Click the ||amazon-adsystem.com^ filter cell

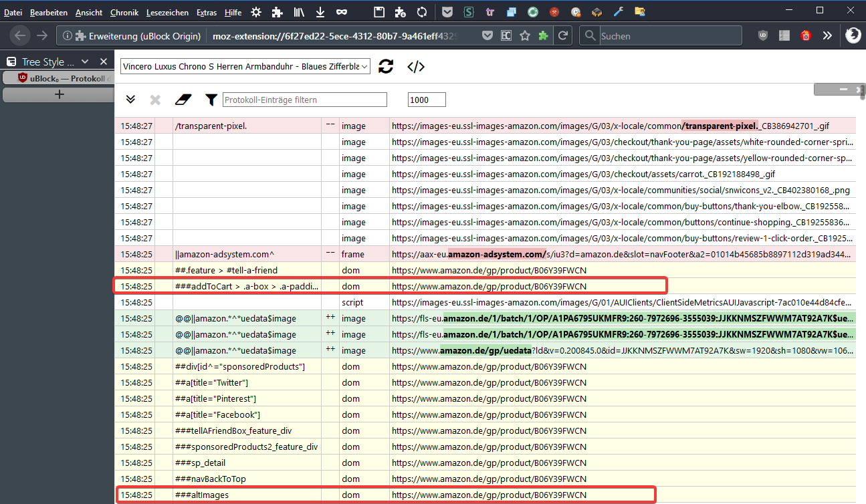click(247, 254)
